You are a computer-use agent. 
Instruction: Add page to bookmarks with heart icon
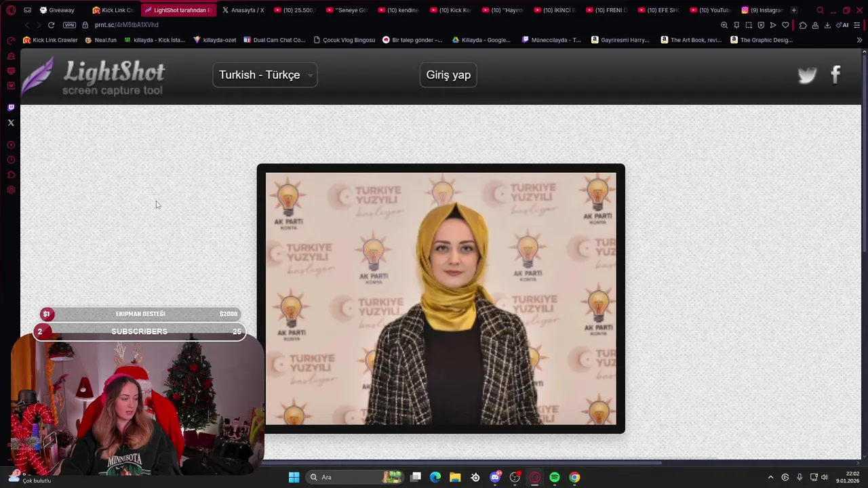coord(785,25)
